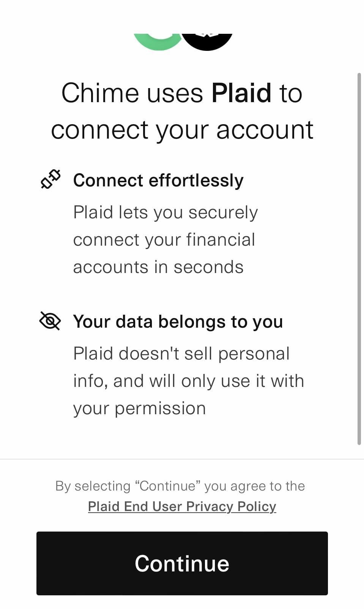The height and width of the screenshot is (609, 364).
Task: Click the Plaid securely connect description text
Action: point(165,239)
